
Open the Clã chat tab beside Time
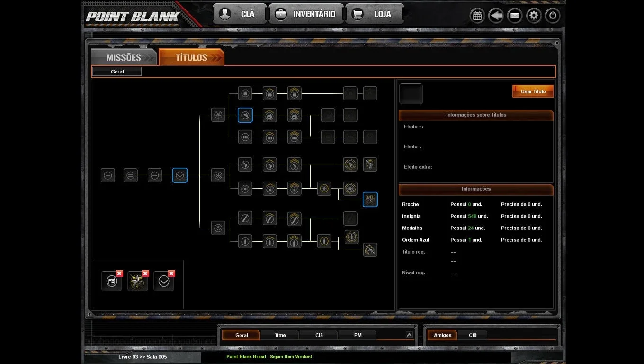(319, 335)
